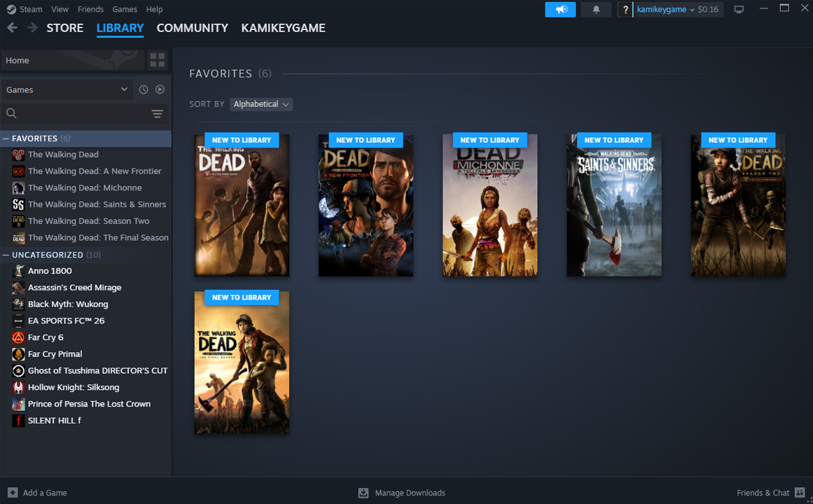Click the announcements megaphone icon
Image resolution: width=813 pixels, height=504 pixels.
[x=560, y=10]
